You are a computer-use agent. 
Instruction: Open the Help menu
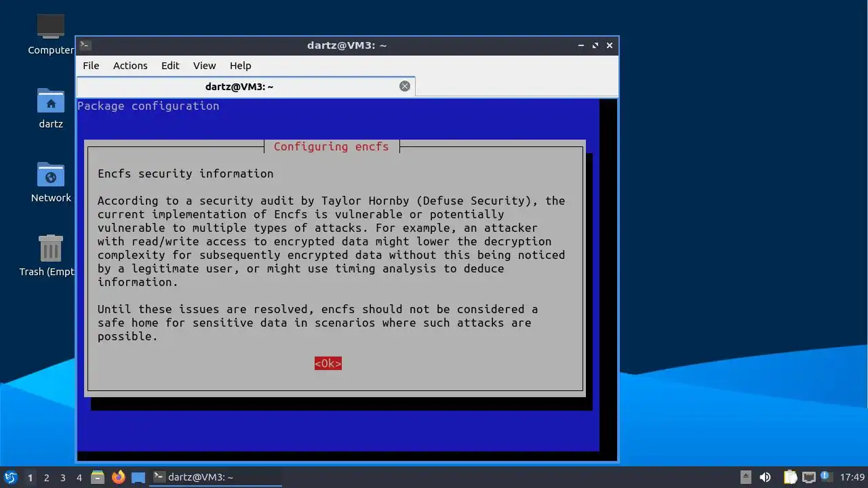[x=241, y=66]
